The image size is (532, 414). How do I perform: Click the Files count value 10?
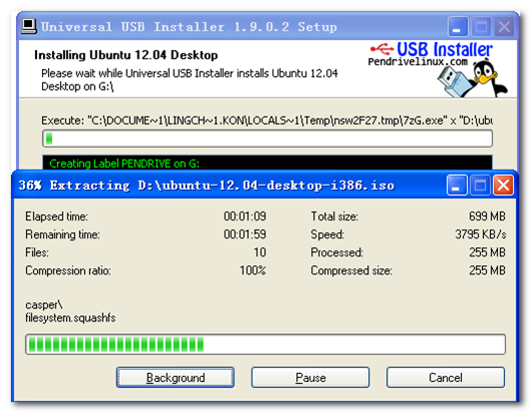[260, 252]
